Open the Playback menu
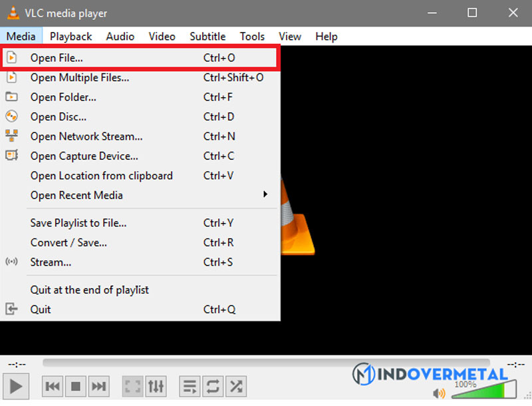Viewport: 532px width, 406px height. [70, 36]
